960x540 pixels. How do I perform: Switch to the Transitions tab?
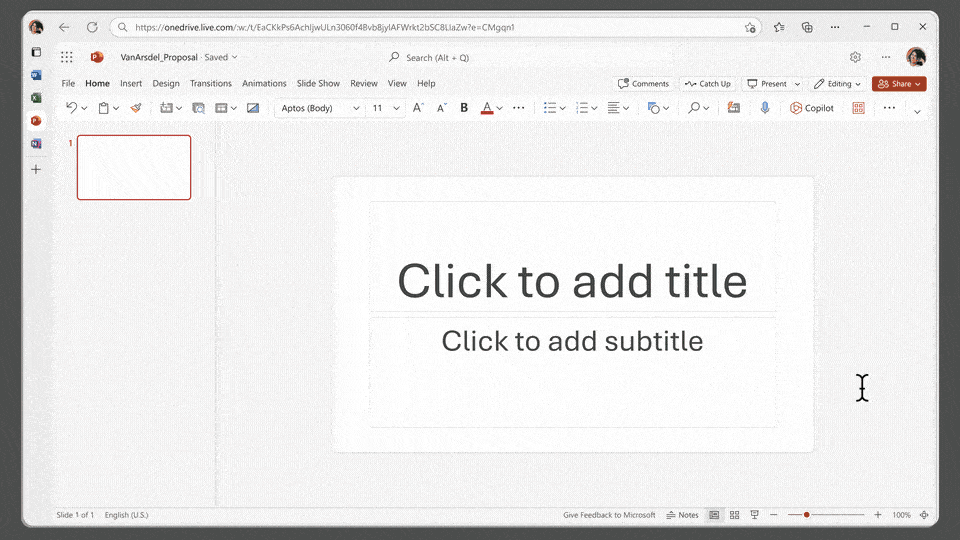tap(211, 84)
